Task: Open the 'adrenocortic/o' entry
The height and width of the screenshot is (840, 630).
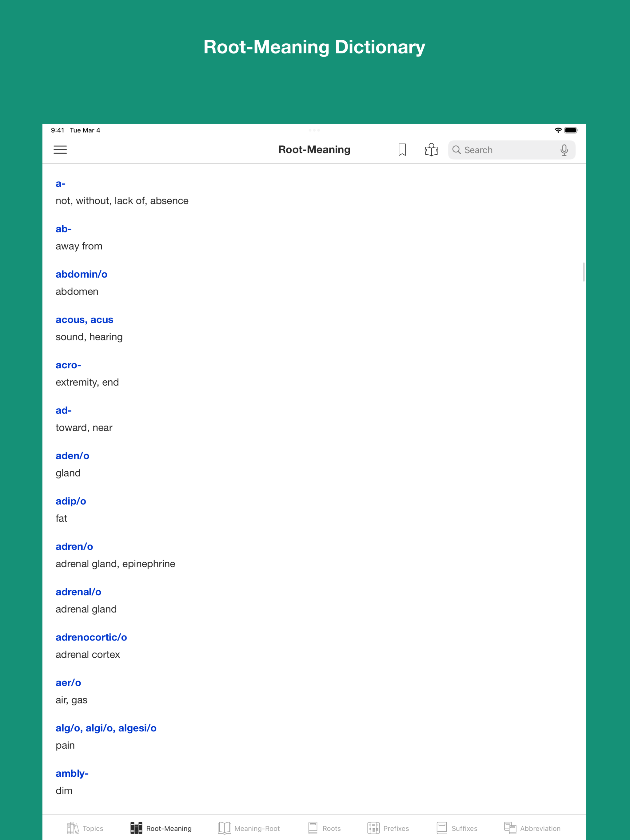Action: click(x=91, y=637)
